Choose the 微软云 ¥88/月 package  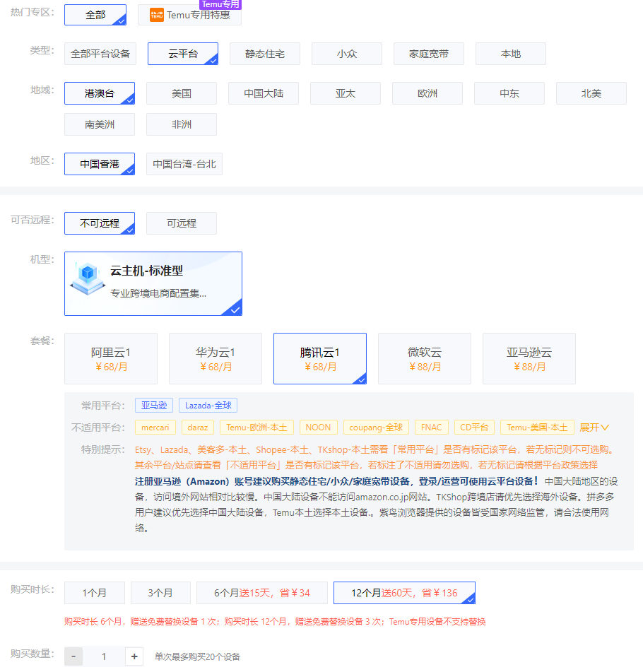tap(425, 359)
